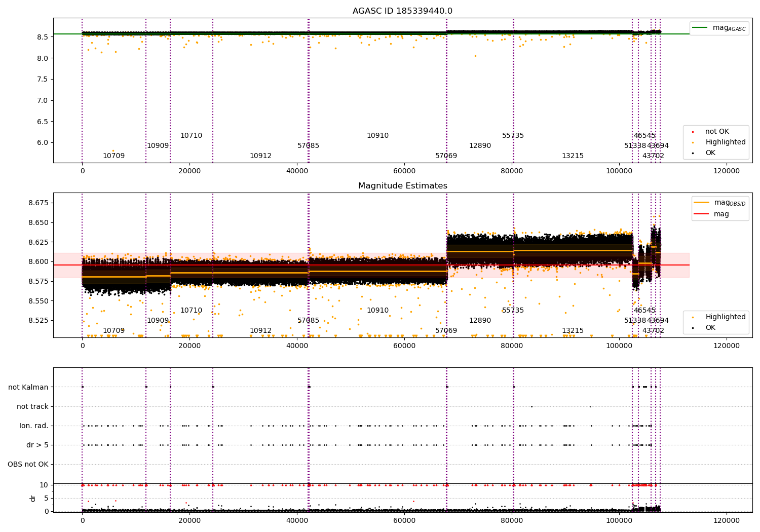Viewport: 760px width, 532px height.
Task: Click the rotated 'dr' axis label
Action: coord(33,498)
